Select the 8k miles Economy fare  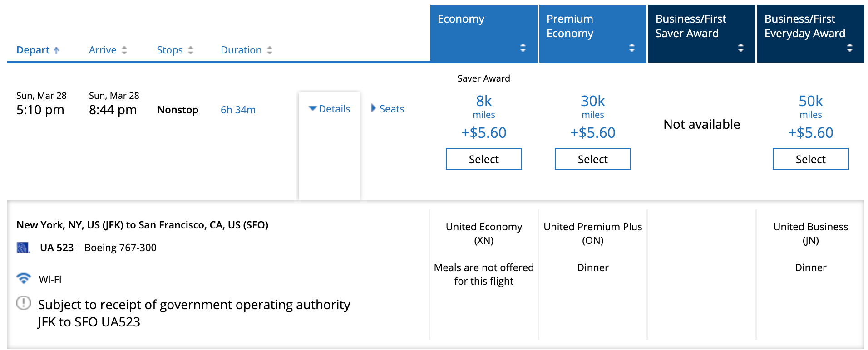pyautogui.click(x=484, y=159)
